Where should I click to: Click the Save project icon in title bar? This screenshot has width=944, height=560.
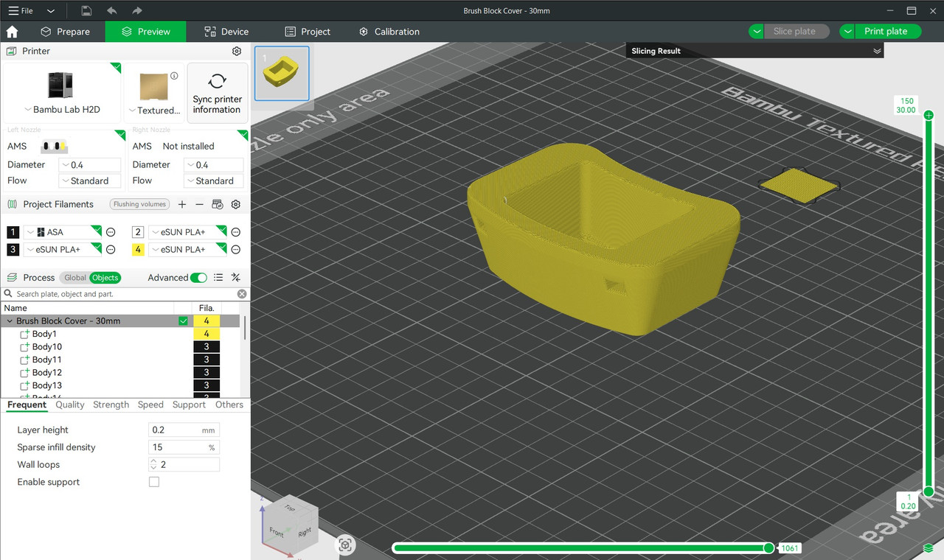(86, 11)
